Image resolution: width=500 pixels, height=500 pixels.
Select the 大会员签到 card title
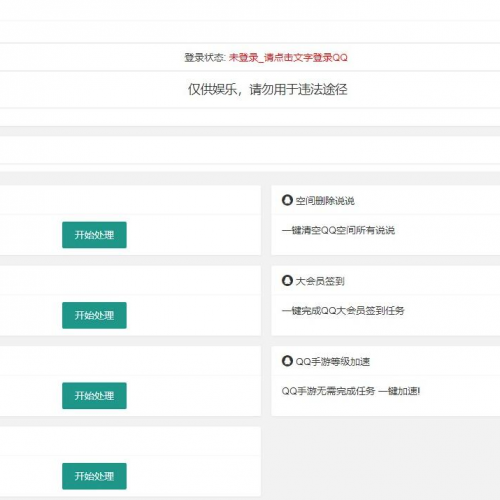pos(320,281)
